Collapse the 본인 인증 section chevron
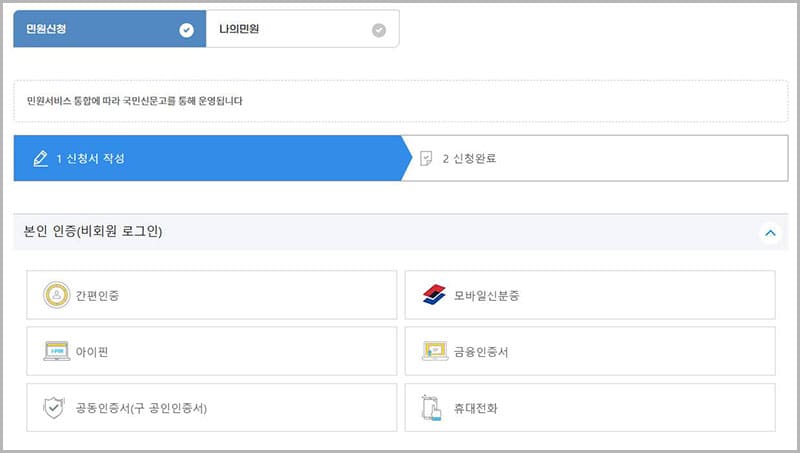The height and width of the screenshot is (453, 800). pyautogui.click(x=770, y=233)
